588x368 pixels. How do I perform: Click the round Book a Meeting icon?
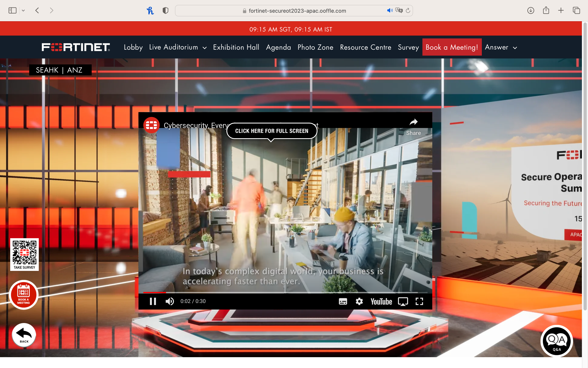click(23, 295)
